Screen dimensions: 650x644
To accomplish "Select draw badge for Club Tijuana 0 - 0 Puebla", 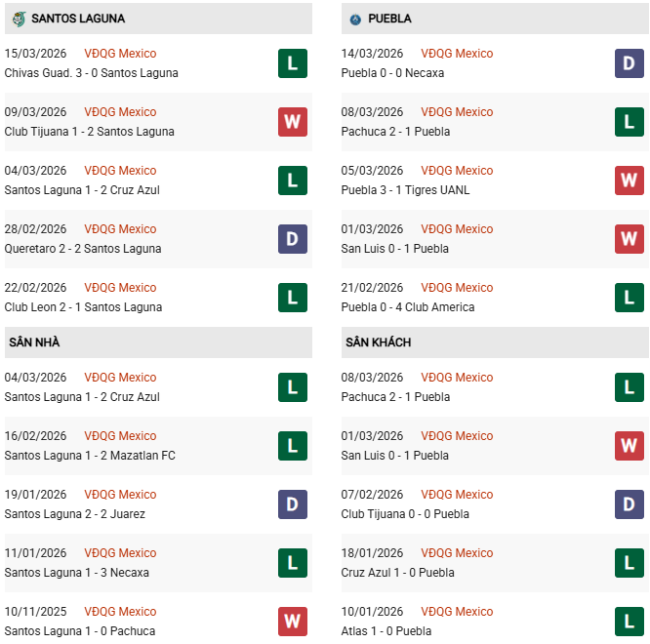I will pyautogui.click(x=630, y=504).
